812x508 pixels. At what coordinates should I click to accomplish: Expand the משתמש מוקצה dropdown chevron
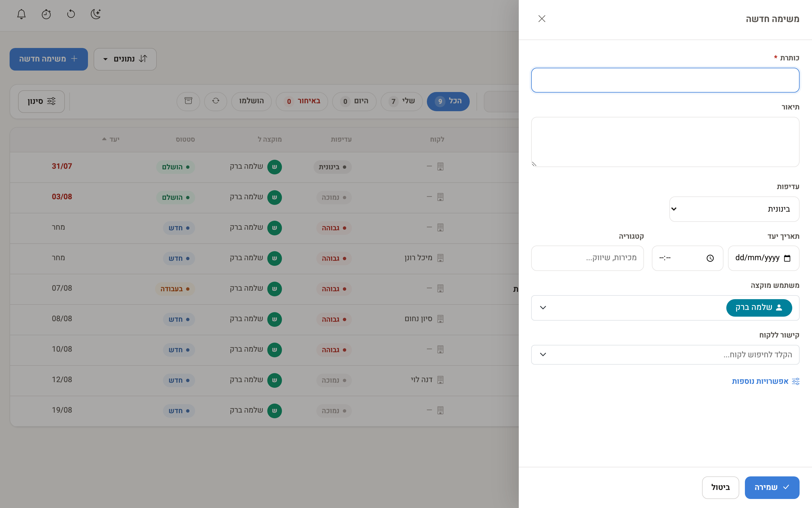tap(543, 308)
